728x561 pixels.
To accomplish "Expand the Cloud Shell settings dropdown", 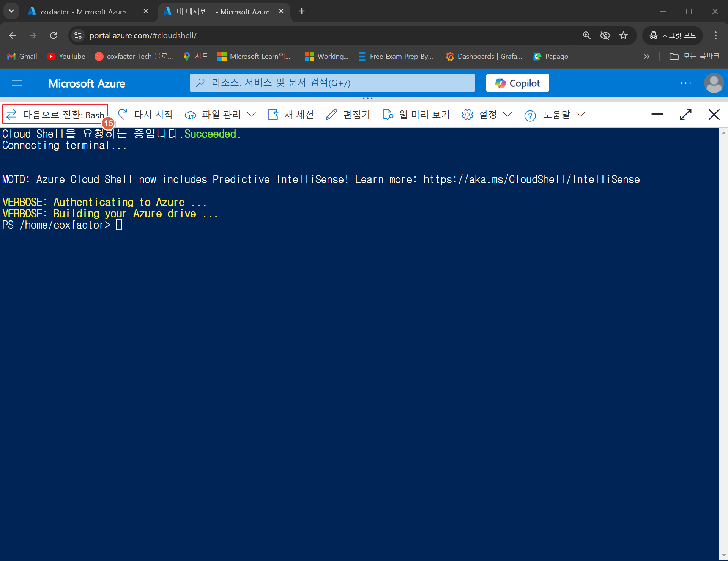I will [487, 114].
